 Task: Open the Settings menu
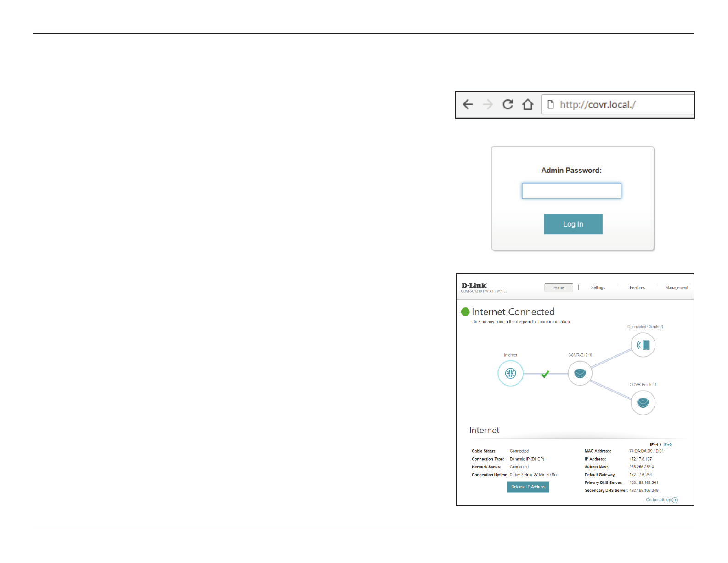click(x=598, y=288)
